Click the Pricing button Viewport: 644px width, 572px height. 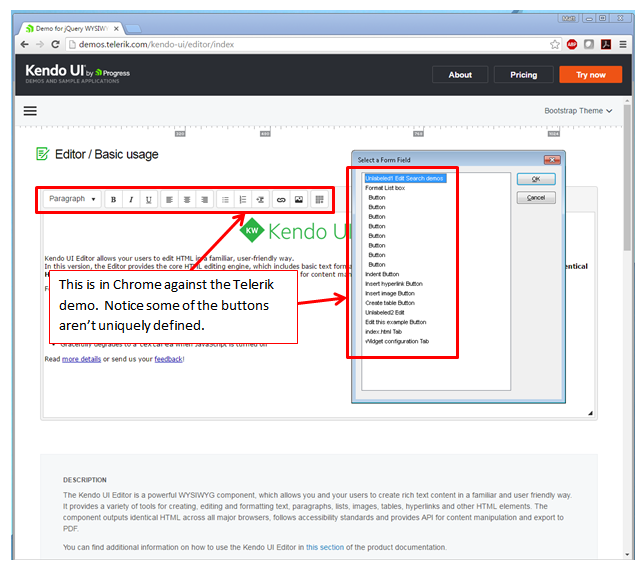524,75
